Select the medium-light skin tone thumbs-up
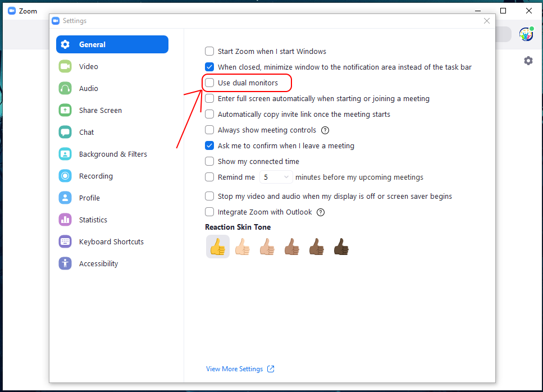543x392 pixels. (267, 247)
